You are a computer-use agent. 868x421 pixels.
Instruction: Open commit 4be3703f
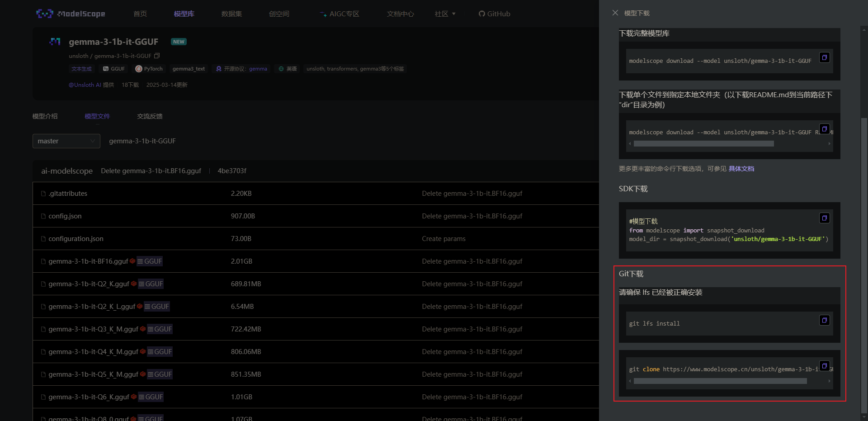click(232, 171)
